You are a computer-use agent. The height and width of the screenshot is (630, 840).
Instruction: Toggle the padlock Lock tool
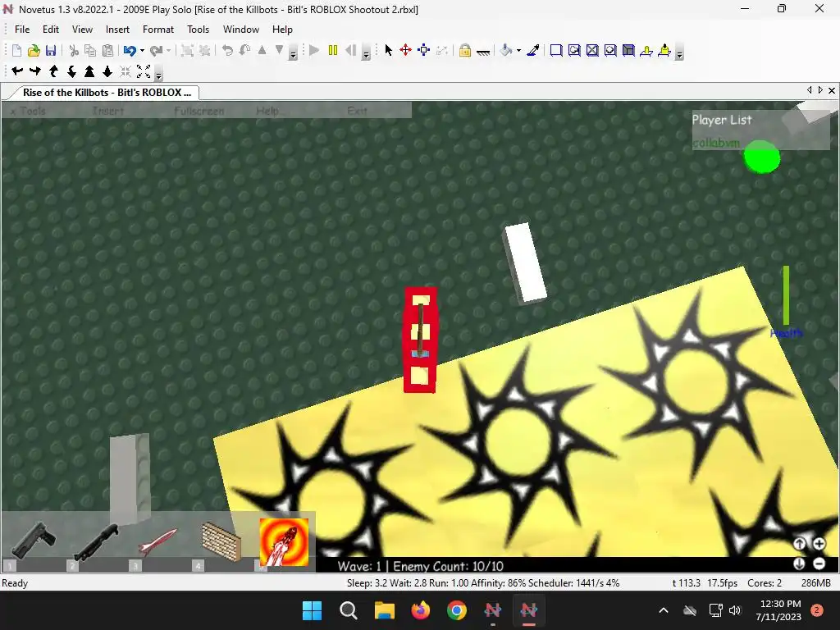point(465,50)
